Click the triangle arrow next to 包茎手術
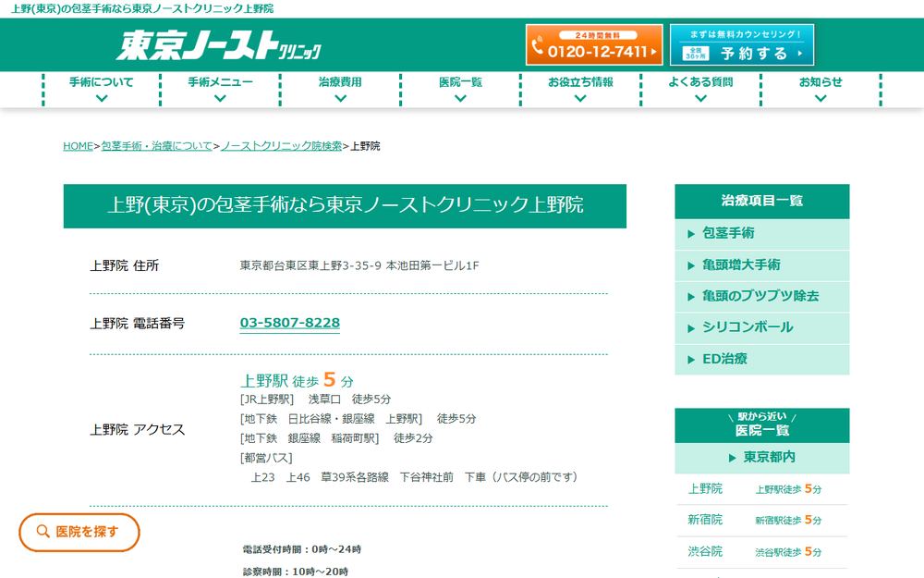 (x=691, y=234)
